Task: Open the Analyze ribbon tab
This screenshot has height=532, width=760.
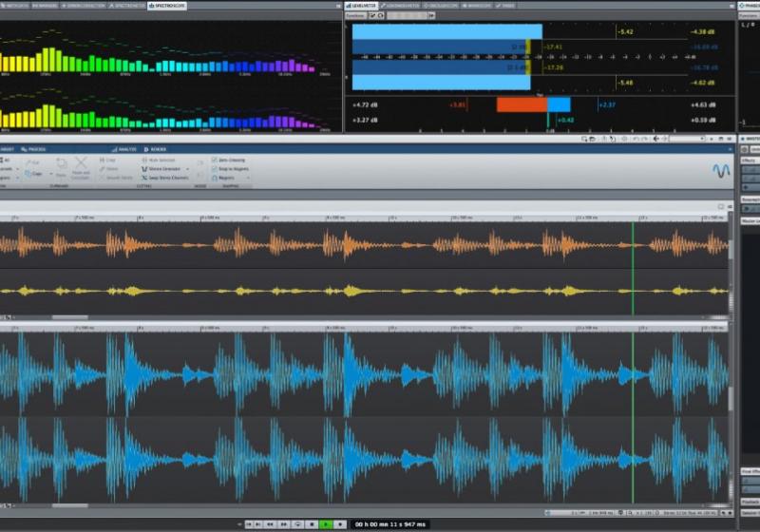Action: (125, 149)
